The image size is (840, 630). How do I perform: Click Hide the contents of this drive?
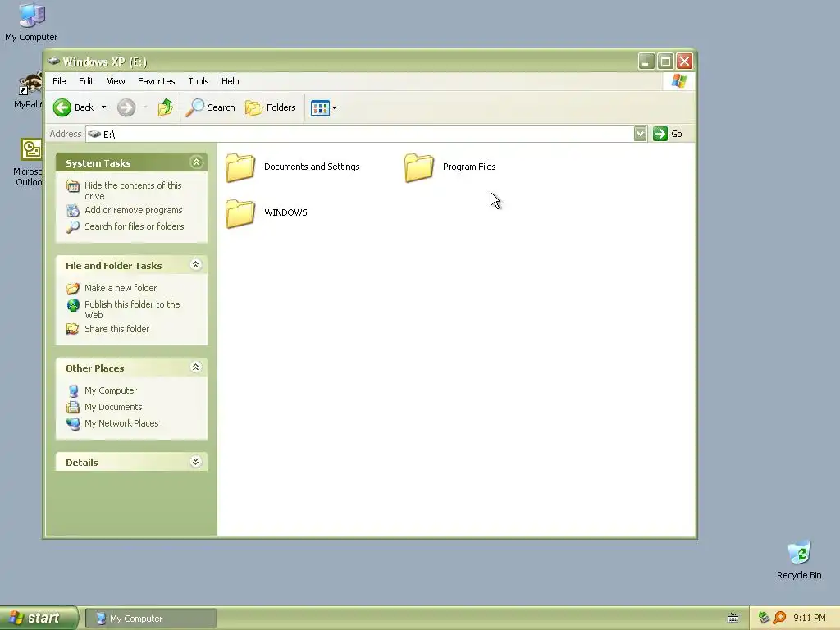(133, 190)
